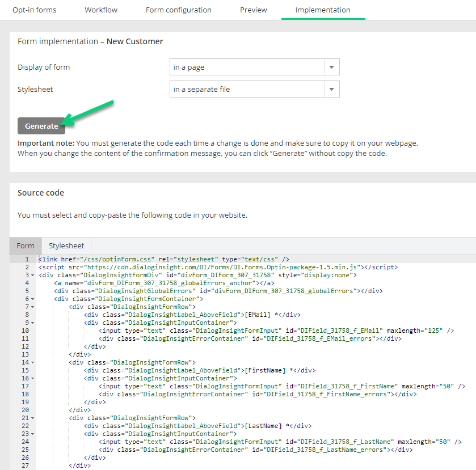The image size is (476, 470).
Task: Collapse code fold at line 6
Action: (32, 299)
